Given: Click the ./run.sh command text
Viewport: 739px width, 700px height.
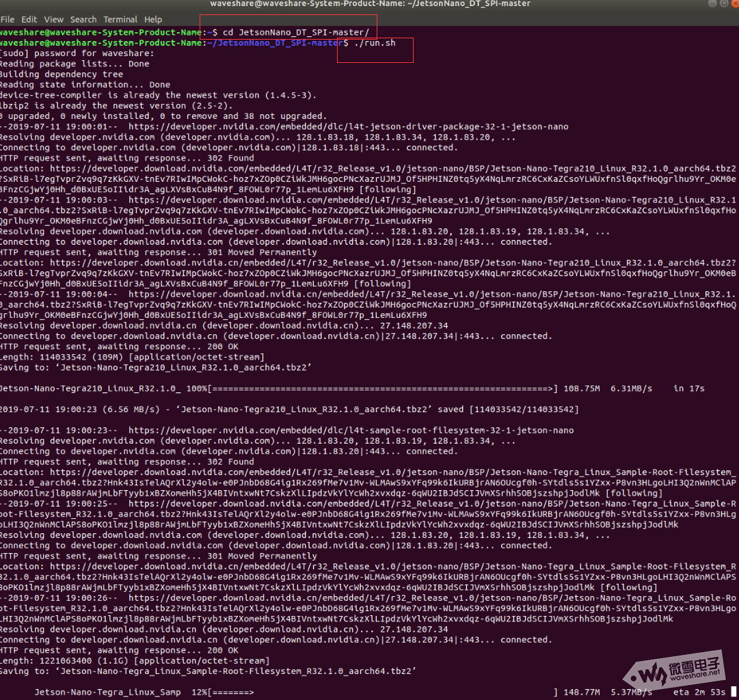Looking at the screenshot, I should click(375, 43).
